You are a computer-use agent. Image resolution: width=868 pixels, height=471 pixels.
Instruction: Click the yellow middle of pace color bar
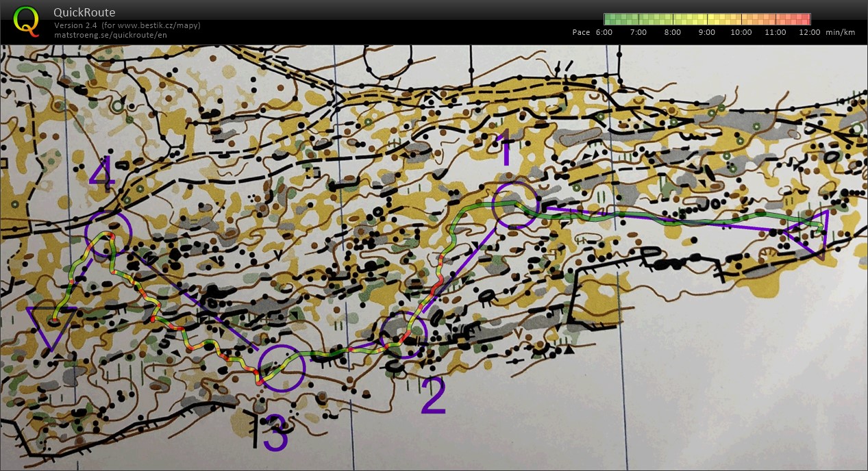(x=707, y=19)
